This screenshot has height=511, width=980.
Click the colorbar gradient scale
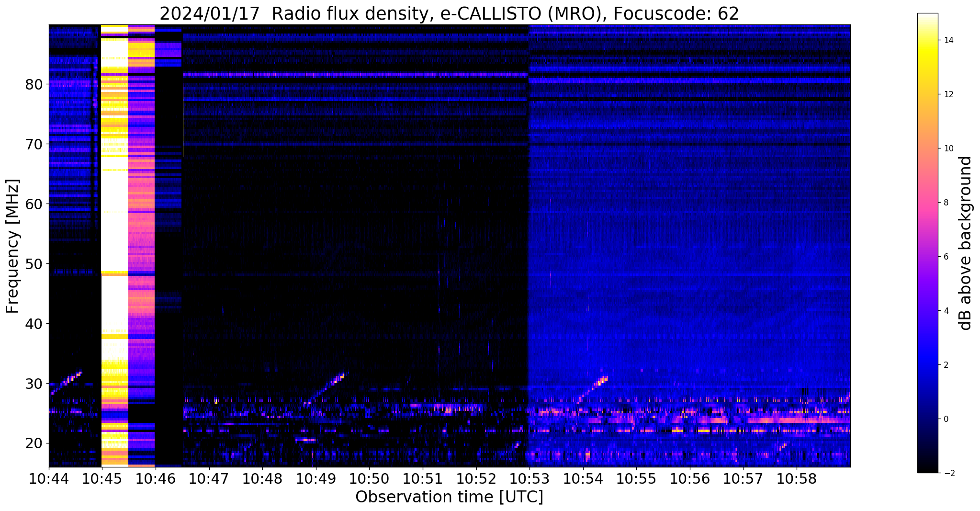coord(927,243)
